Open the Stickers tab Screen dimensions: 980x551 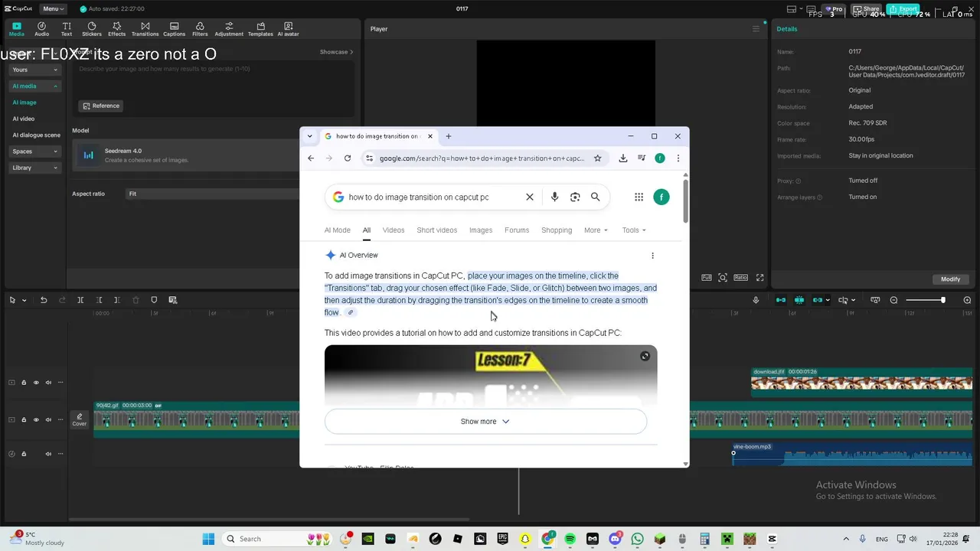tap(92, 29)
